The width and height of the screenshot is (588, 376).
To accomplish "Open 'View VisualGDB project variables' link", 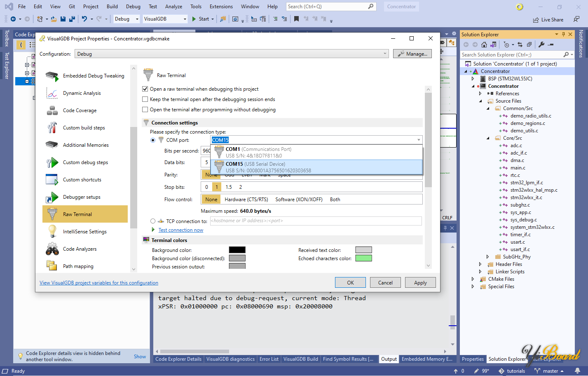I will click(99, 283).
